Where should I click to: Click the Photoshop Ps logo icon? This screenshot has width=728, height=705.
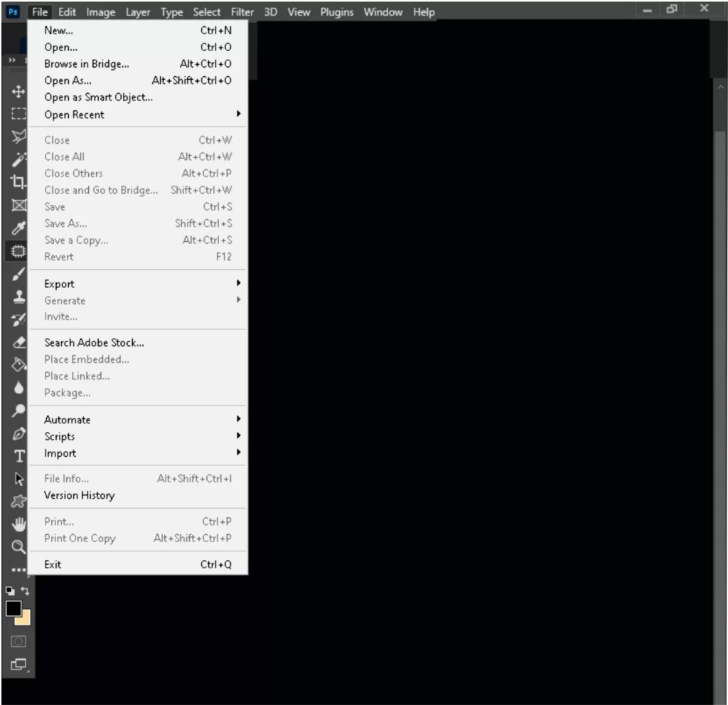pos(13,11)
